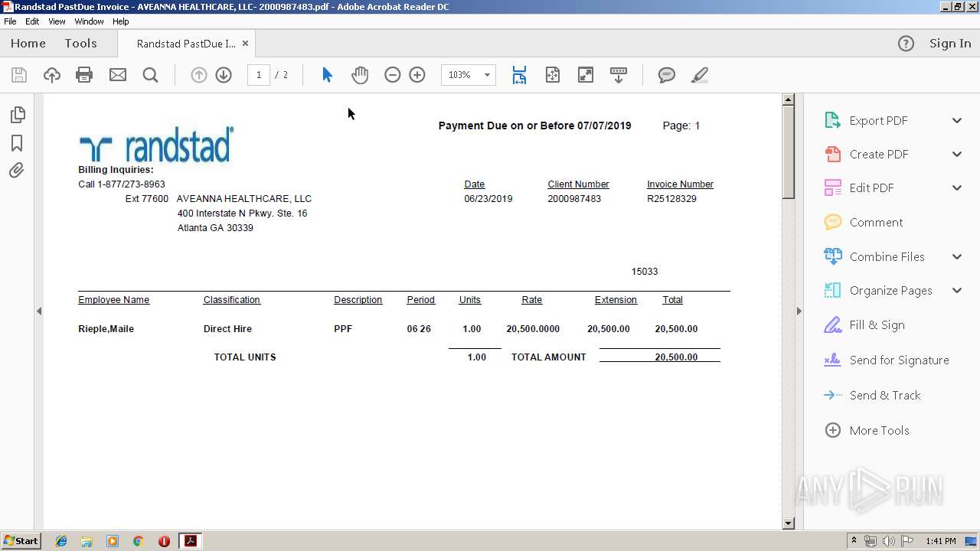Zoom in with plus icon

tap(417, 75)
